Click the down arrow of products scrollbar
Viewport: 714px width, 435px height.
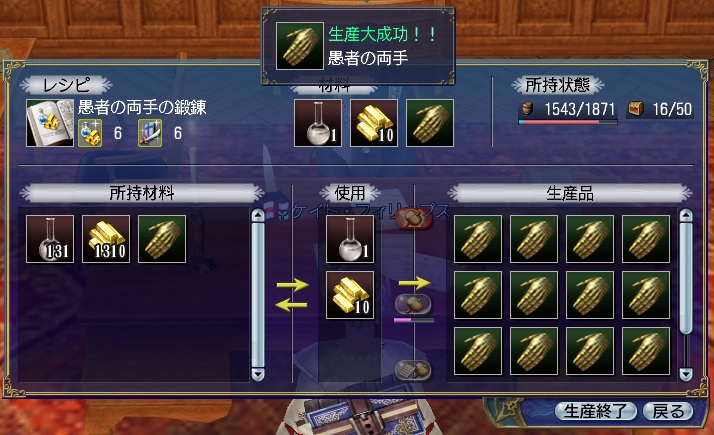[686, 374]
